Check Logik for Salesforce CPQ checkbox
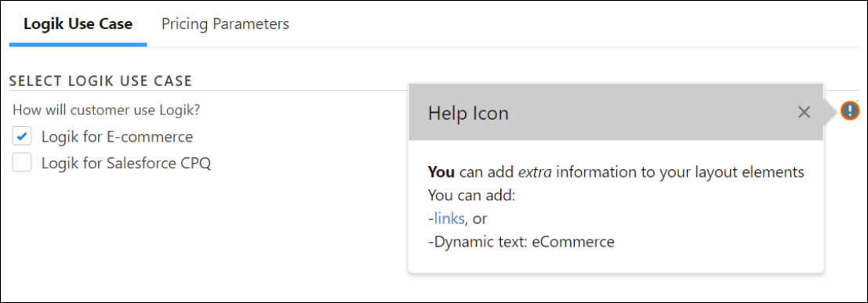 [22, 163]
